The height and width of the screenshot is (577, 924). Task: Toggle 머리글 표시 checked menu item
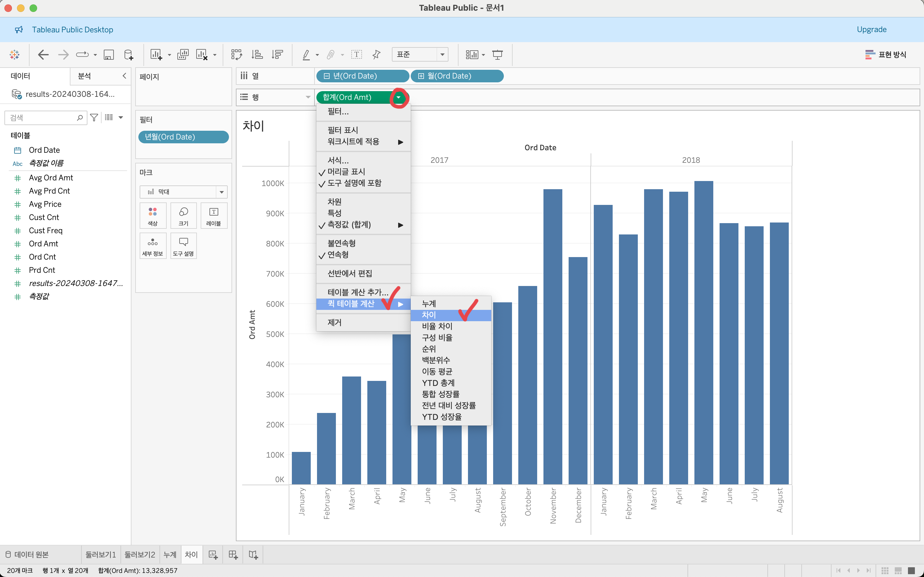tap(346, 172)
